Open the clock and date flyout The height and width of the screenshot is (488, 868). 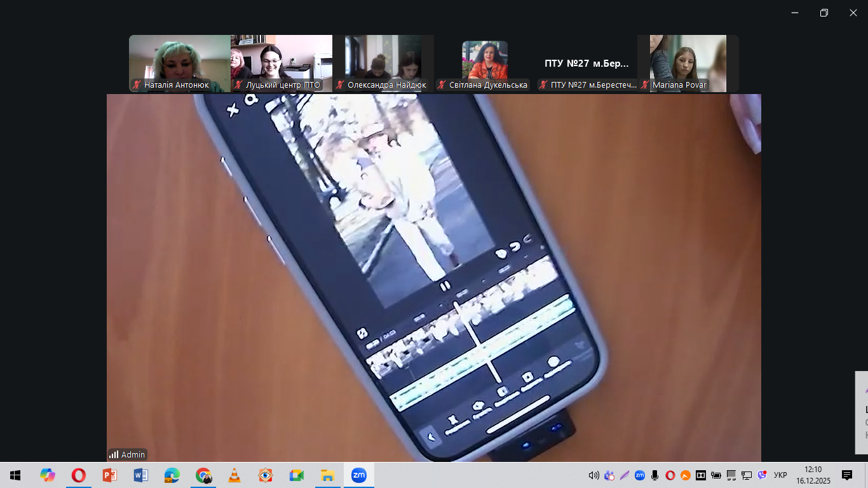pos(813,475)
